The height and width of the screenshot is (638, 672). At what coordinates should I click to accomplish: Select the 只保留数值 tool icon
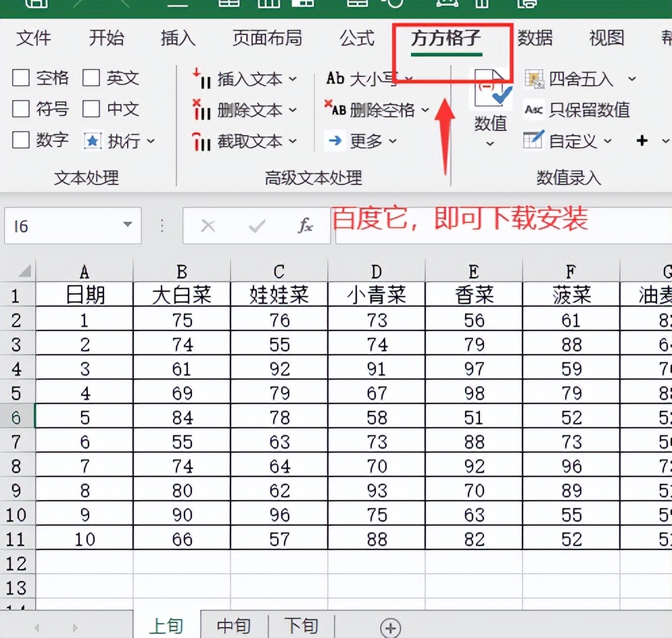pyautogui.click(x=535, y=109)
